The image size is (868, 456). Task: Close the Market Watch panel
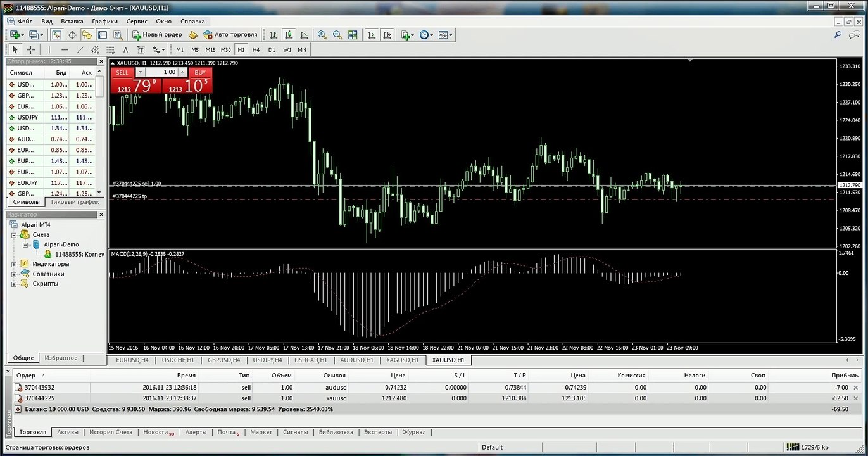[100, 61]
